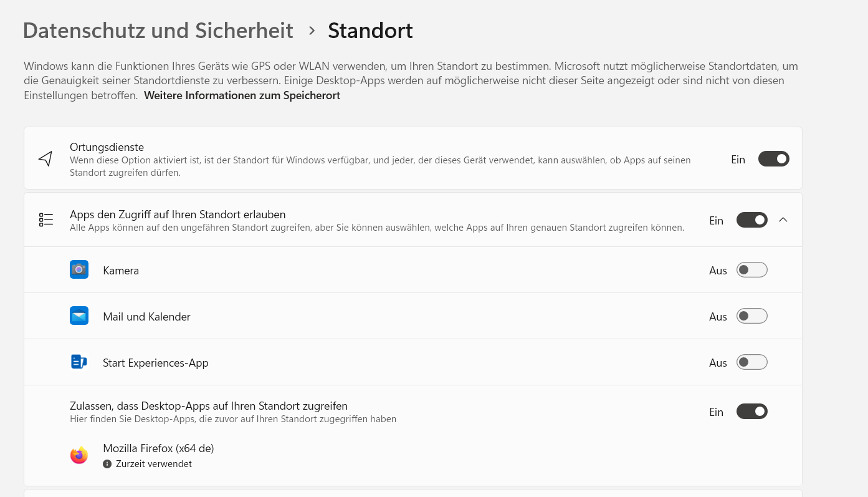This screenshot has width=868, height=497.
Task: Click the Ortungsdienste setting title
Action: tap(107, 147)
